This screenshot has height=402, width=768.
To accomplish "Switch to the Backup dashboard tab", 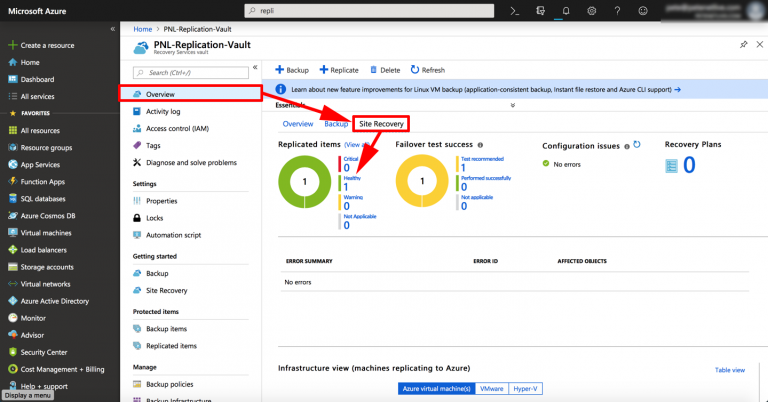I will (336, 124).
